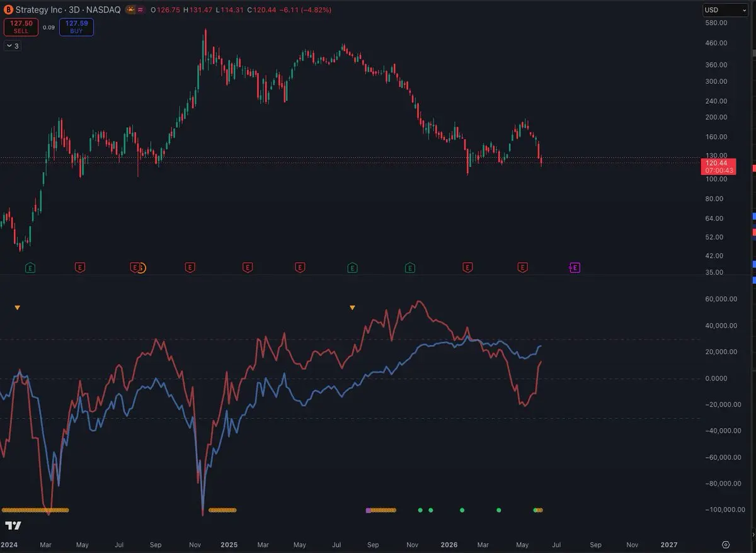
Task: Click the 2027 label on time axis
Action: pos(668,545)
